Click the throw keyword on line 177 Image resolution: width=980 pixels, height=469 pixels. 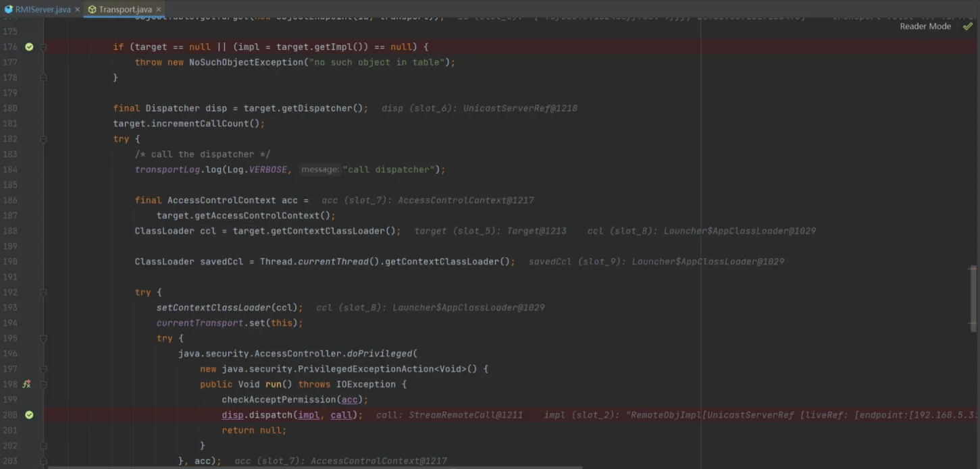point(149,62)
